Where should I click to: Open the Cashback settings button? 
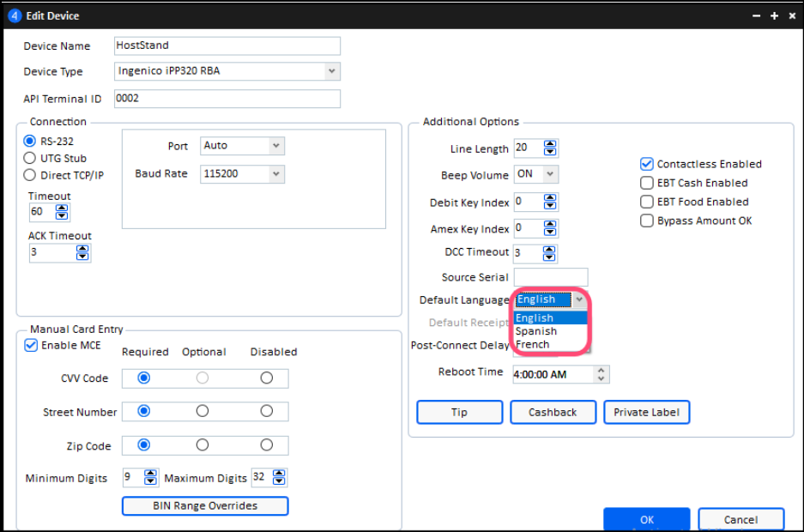(x=553, y=413)
